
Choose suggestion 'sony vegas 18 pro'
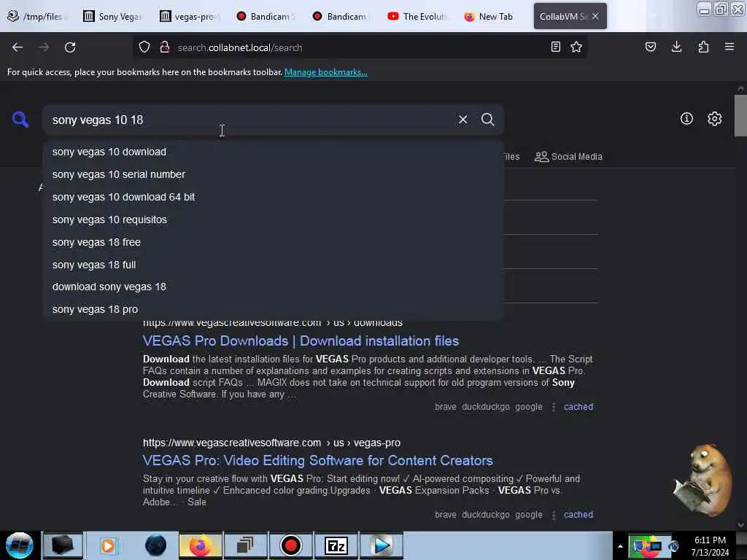[273, 309]
